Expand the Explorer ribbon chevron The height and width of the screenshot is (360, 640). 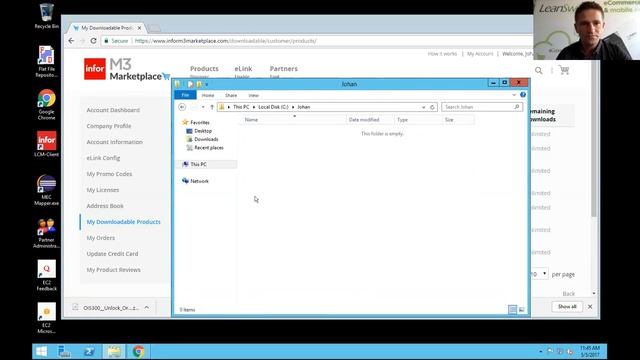tap(514, 95)
